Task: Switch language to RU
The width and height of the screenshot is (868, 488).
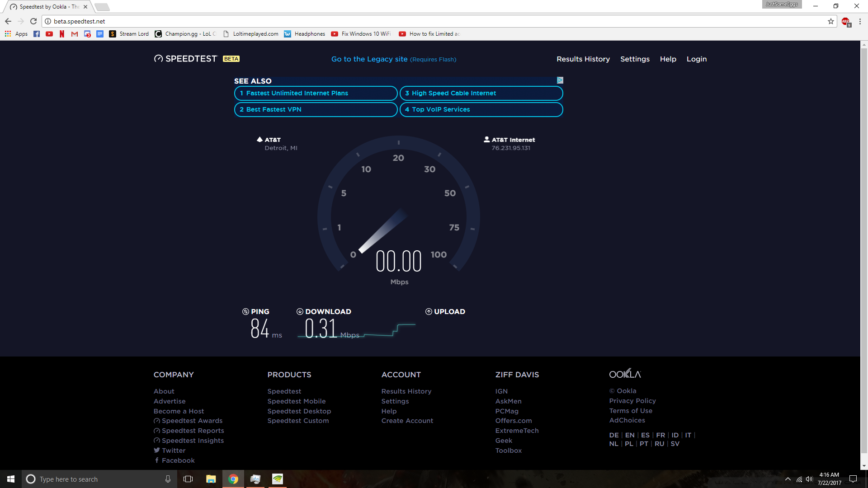Action: (659, 444)
